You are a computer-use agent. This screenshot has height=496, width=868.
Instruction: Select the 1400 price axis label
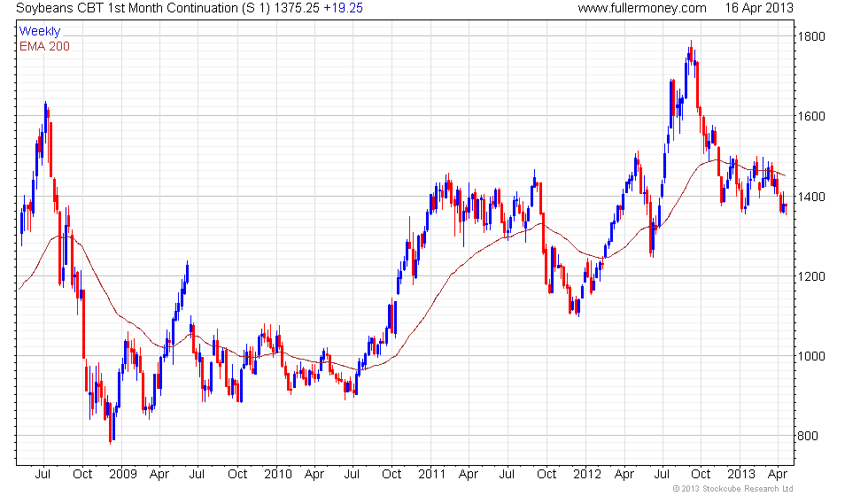(814, 197)
